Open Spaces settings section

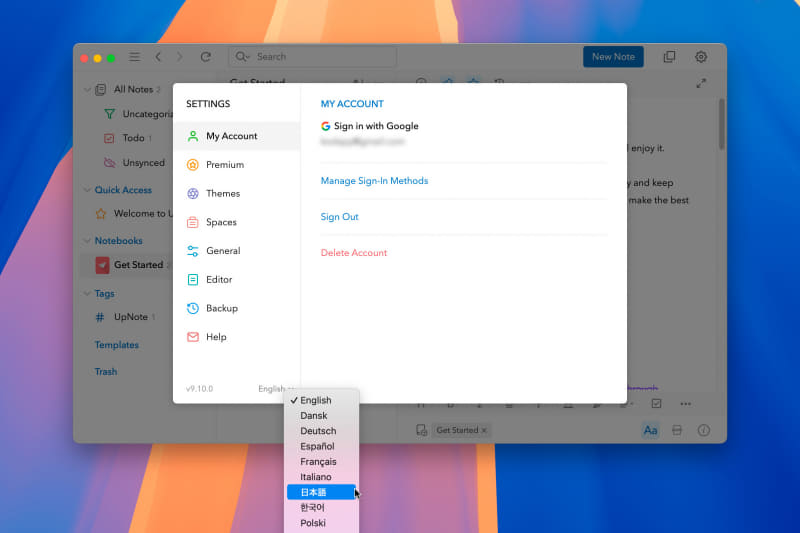(237, 222)
